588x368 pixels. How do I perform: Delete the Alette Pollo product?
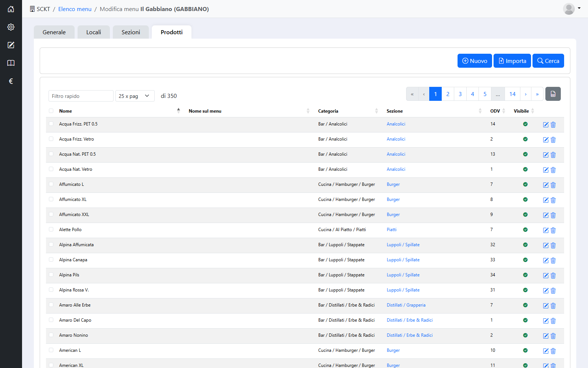[553, 230]
